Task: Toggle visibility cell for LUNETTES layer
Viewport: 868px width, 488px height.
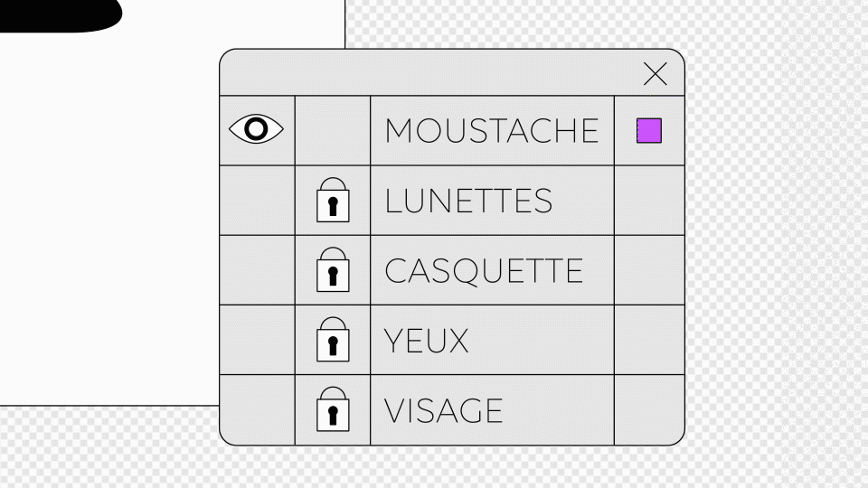Action: click(258, 201)
